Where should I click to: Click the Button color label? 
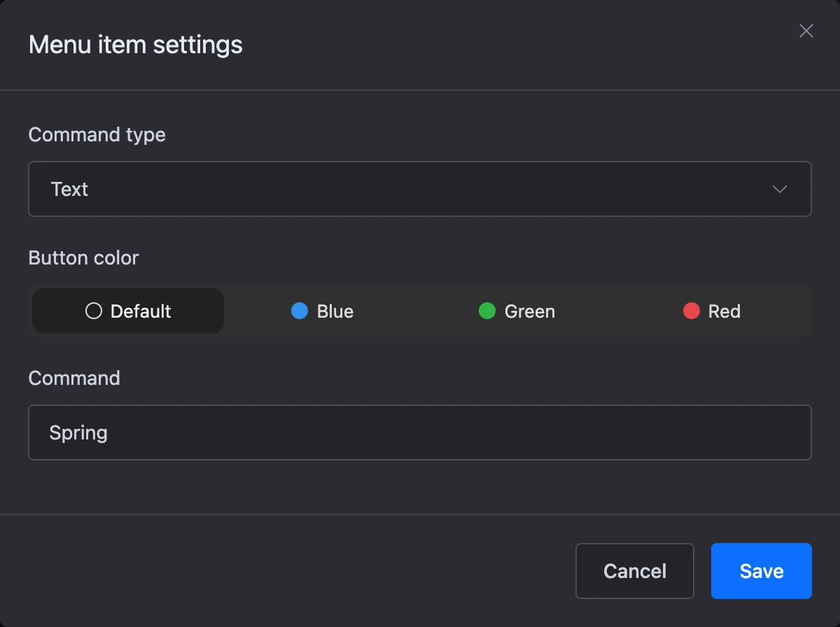(x=84, y=258)
